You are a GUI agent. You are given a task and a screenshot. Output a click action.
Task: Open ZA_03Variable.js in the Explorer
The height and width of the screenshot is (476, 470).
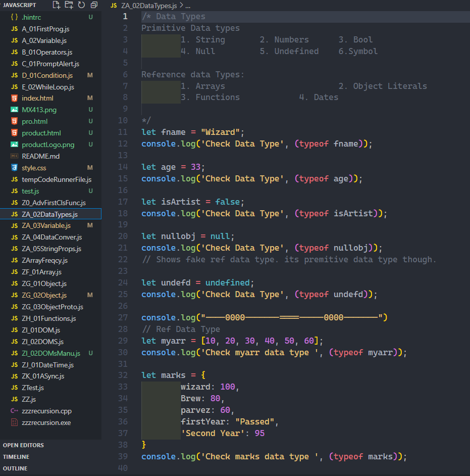46,225
